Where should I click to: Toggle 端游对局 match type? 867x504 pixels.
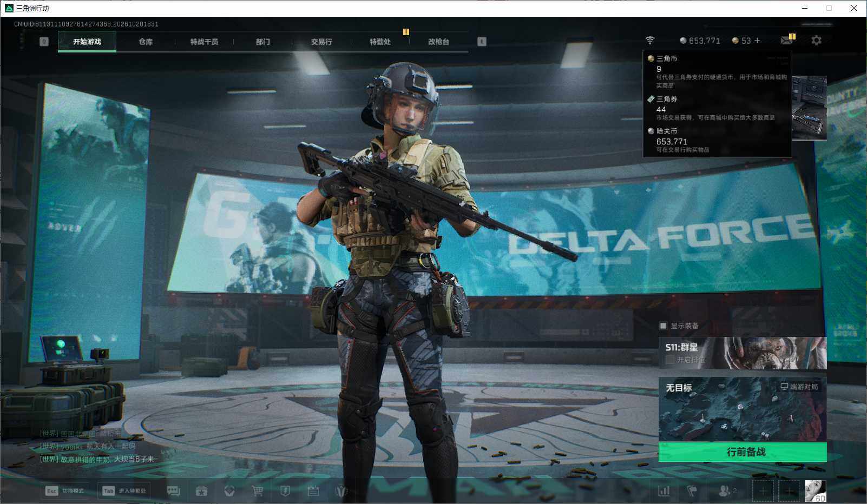[799, 387]
